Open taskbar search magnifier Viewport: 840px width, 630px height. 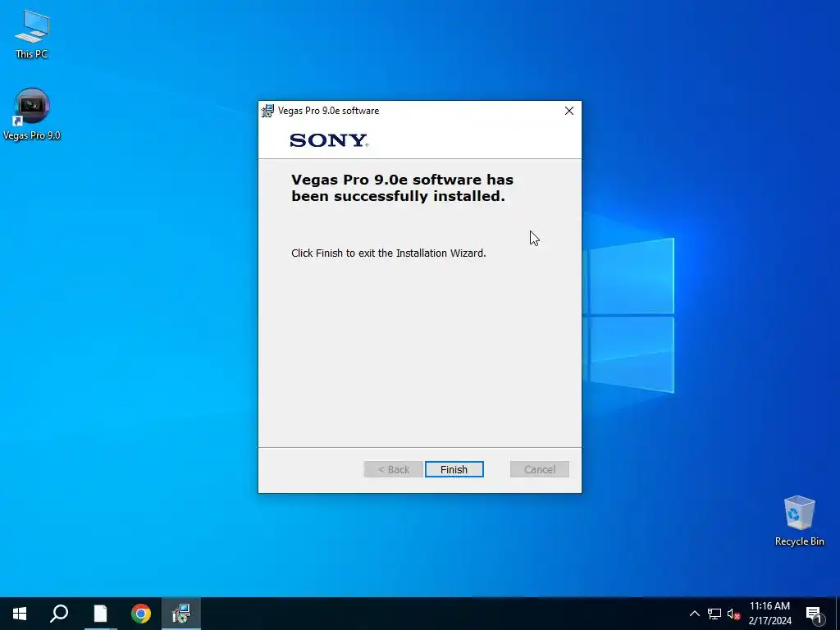[x=59, y=614]
